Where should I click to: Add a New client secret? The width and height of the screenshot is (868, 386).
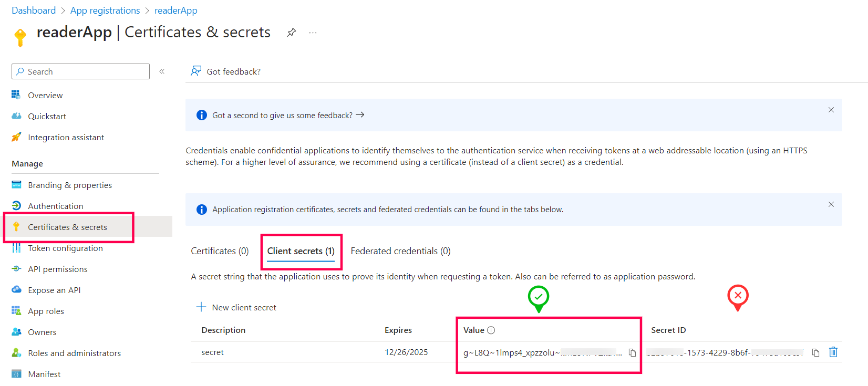(x=236, y=307)
